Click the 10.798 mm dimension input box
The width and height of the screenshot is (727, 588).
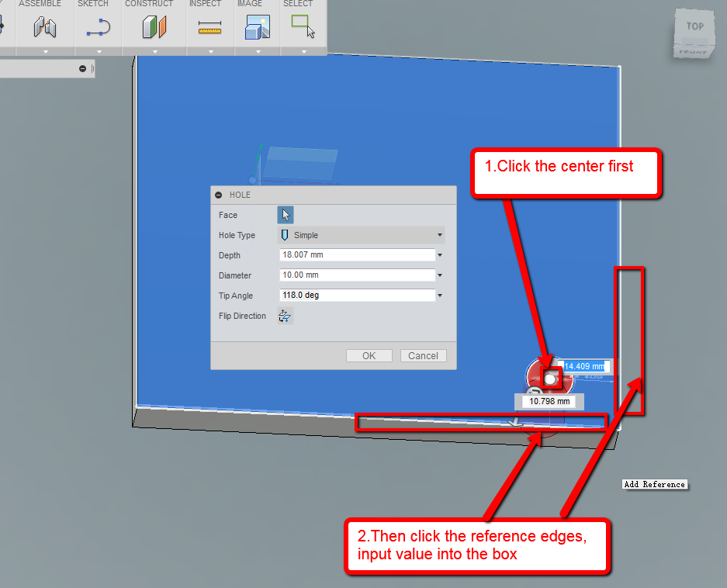tap(549, 402)
